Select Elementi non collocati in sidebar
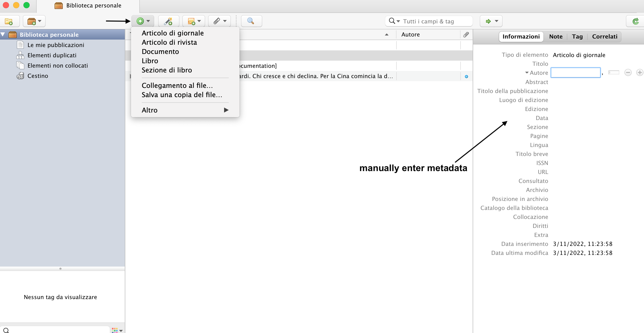Viewport: 644px width, 333px height. 58,66
